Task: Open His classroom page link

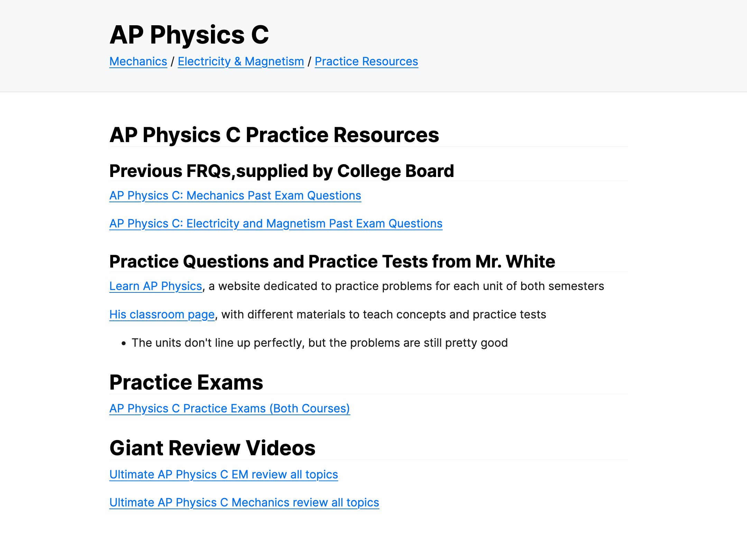Action: pyautogui.click(x=162, y=315)
